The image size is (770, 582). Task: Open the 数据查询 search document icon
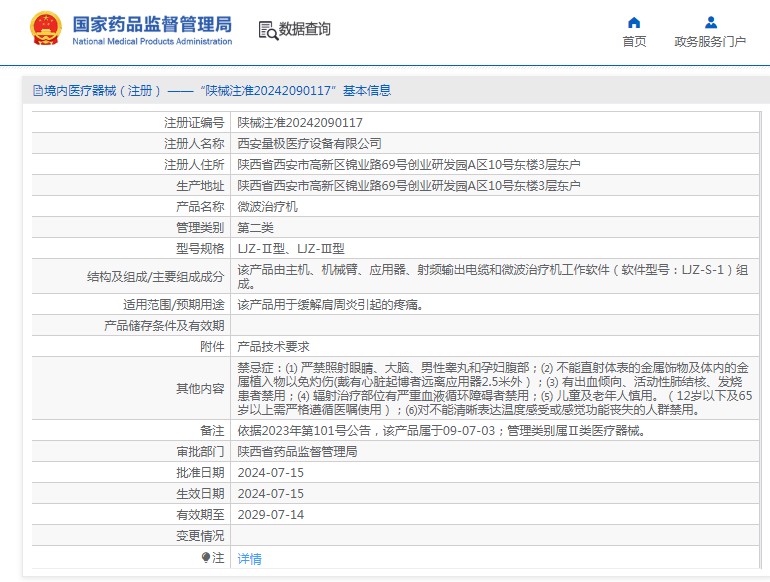tap(268, 30)
